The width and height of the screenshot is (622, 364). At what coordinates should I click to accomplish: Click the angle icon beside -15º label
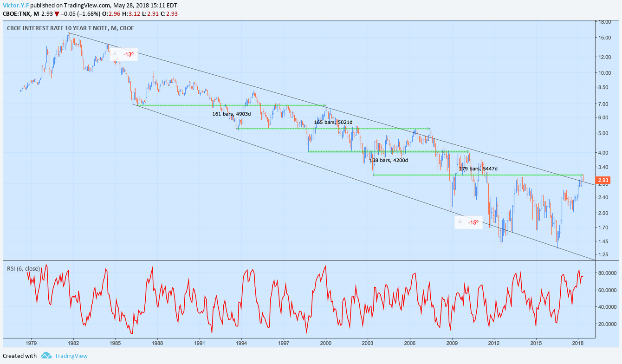pos(460,222)
